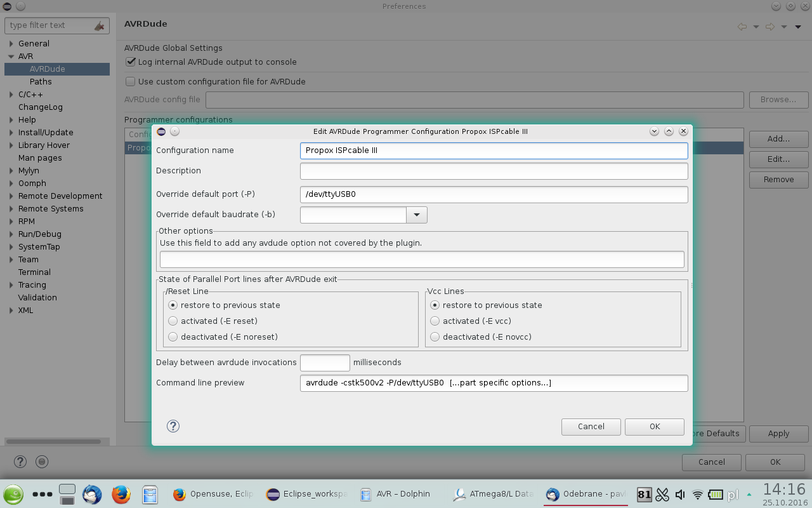Click the three-dots activities icon in taskbar

pyautogui.click(x=43, y=494)
